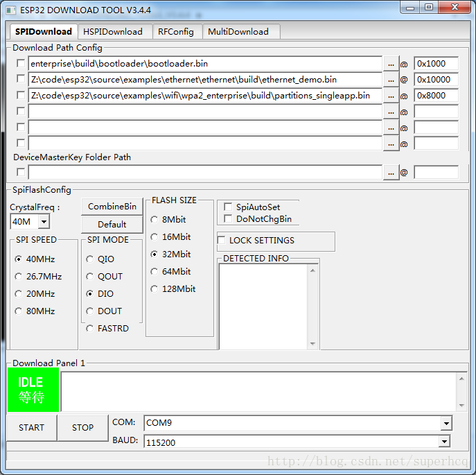The width and height of the screenshot is (476, 475).
Task: Click the STOP button
Action: (x=82, y=428)
